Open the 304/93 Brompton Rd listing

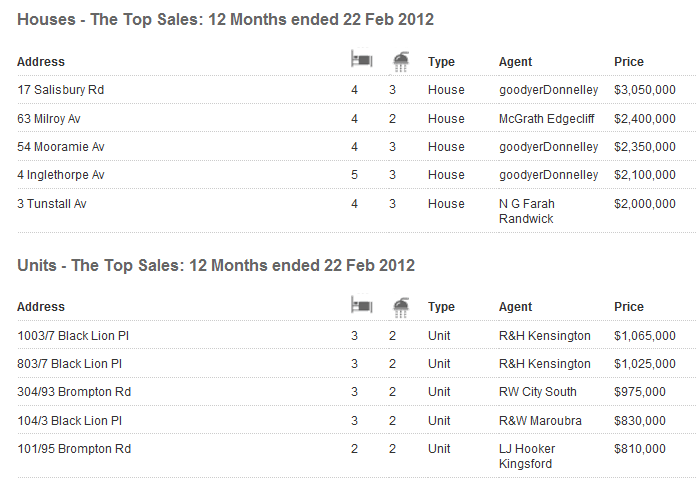(x=74, y=392)
